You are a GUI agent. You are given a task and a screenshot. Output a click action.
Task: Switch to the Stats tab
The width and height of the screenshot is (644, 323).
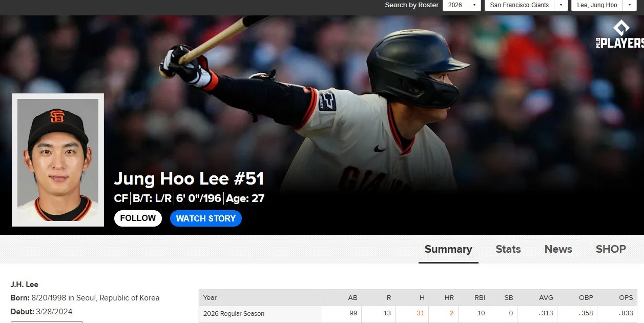point(508,249)
